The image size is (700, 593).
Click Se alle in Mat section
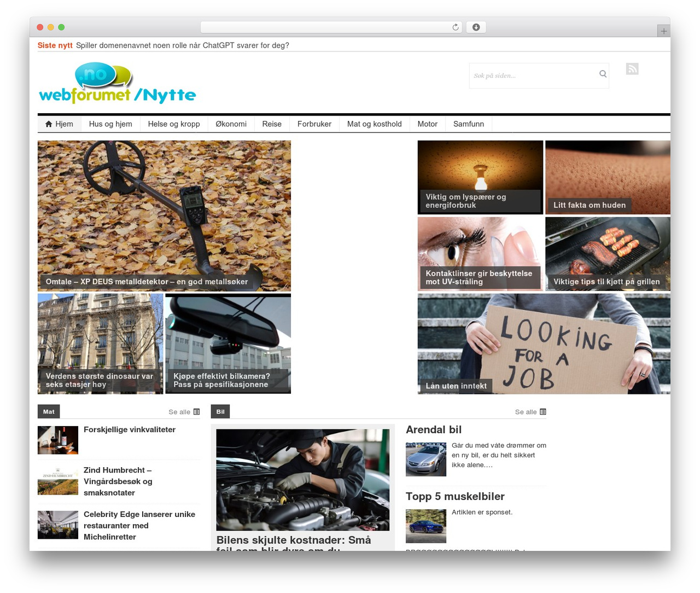click(179, 412)
